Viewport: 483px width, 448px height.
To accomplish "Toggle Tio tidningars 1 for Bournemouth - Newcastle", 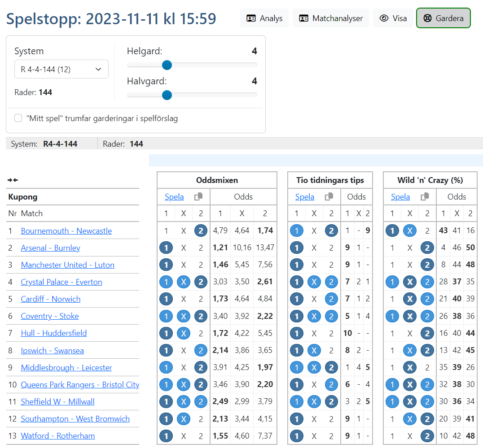I will tap(297, 231).
